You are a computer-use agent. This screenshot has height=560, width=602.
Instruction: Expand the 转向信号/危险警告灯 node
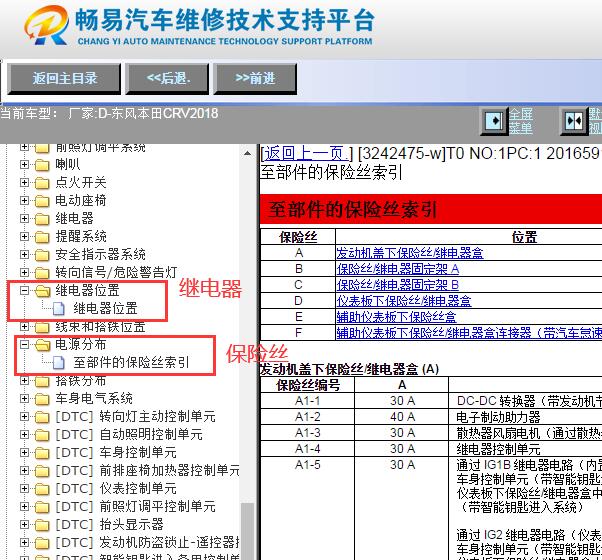[x=24, y=273]
